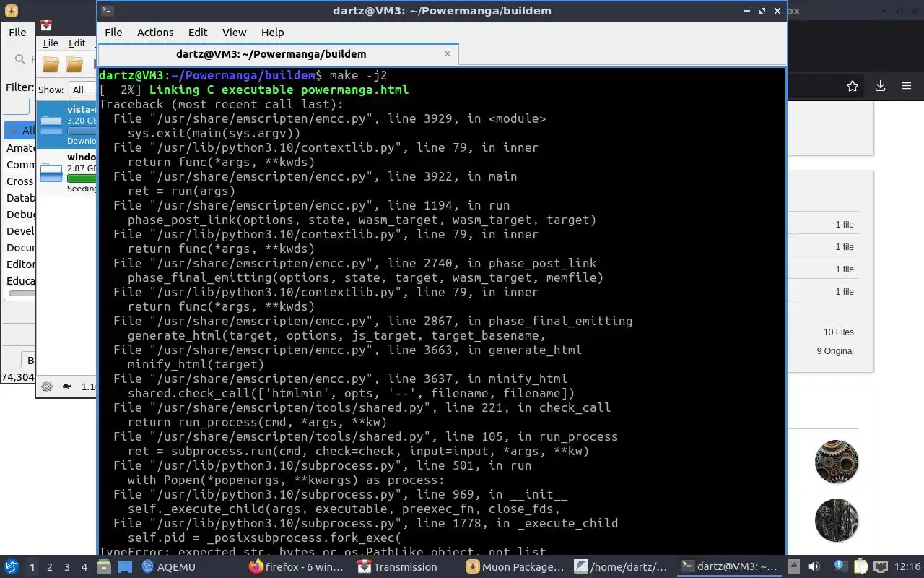Click the first folder open-torrent icon in Transmission
Screen dimensions: 924x578
click(51, 64)
